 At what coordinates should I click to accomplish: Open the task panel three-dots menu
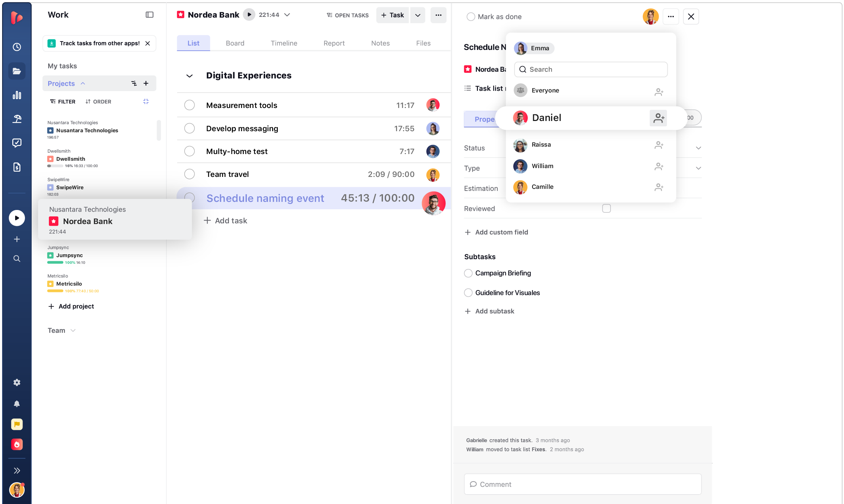point(671,17)
